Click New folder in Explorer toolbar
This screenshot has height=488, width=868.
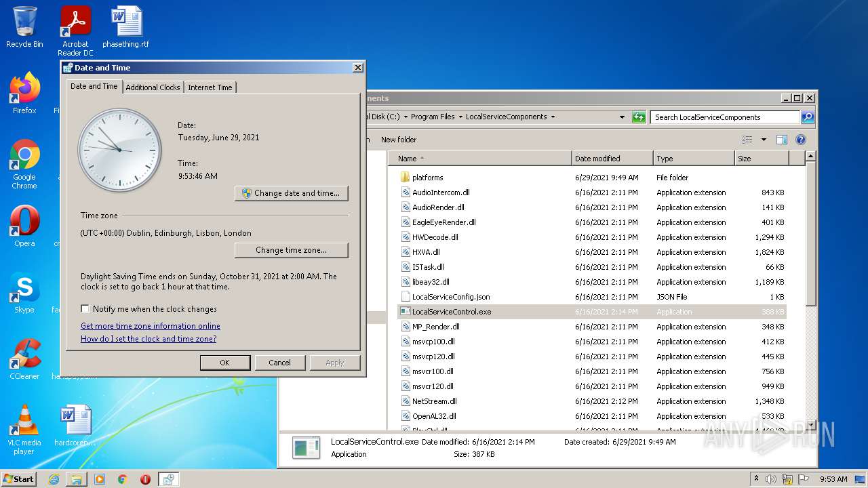(x=399, y=140)
